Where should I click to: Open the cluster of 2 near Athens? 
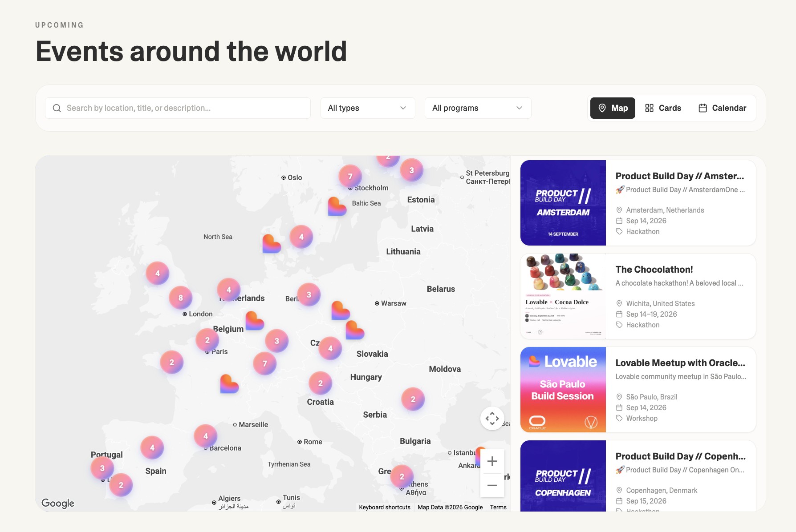pos(402,476)
